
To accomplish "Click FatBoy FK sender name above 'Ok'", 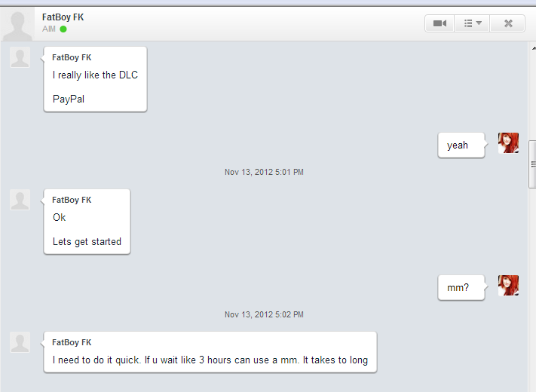I will point(72,200).
